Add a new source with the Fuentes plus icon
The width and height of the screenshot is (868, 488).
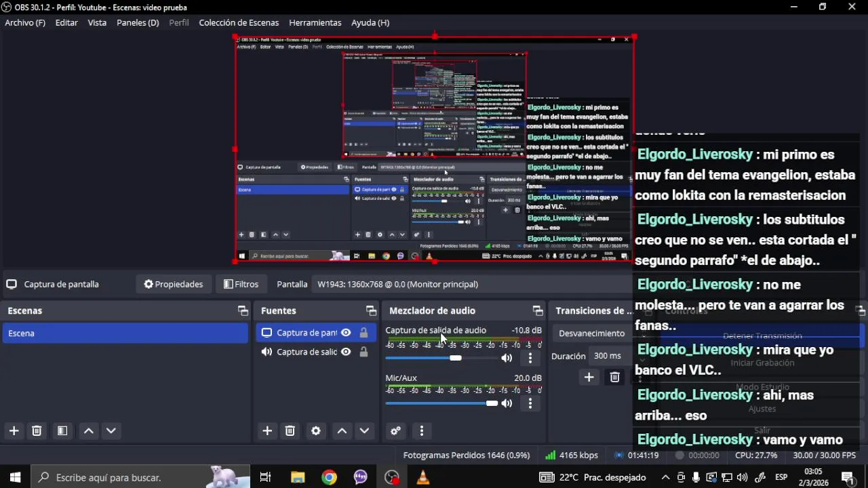click(267, 430)
